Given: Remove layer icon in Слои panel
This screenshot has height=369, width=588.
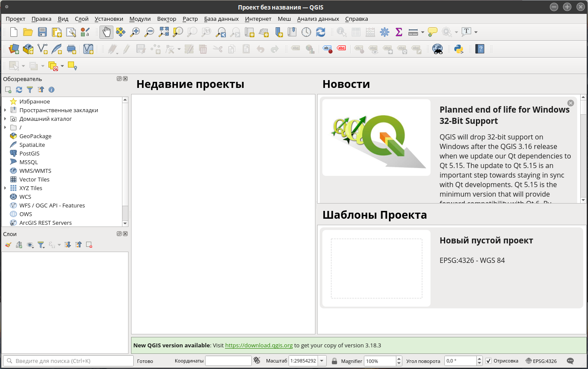Looking at the screenshot, I should click(x=89, y=245).
